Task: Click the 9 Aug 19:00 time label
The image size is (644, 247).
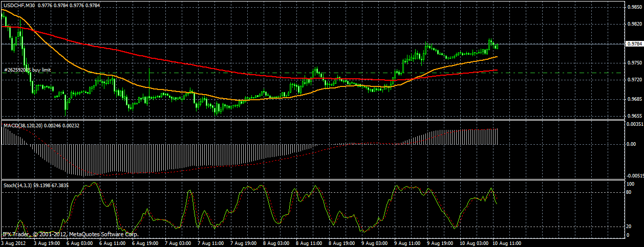Action: pos(439,243)
